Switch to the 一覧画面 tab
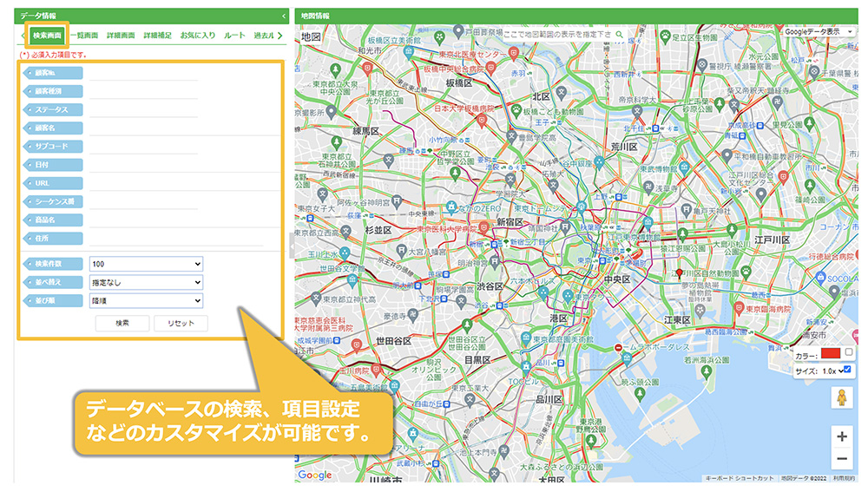The height and width of the screenshot is (492, 868). tap(85, 36)
